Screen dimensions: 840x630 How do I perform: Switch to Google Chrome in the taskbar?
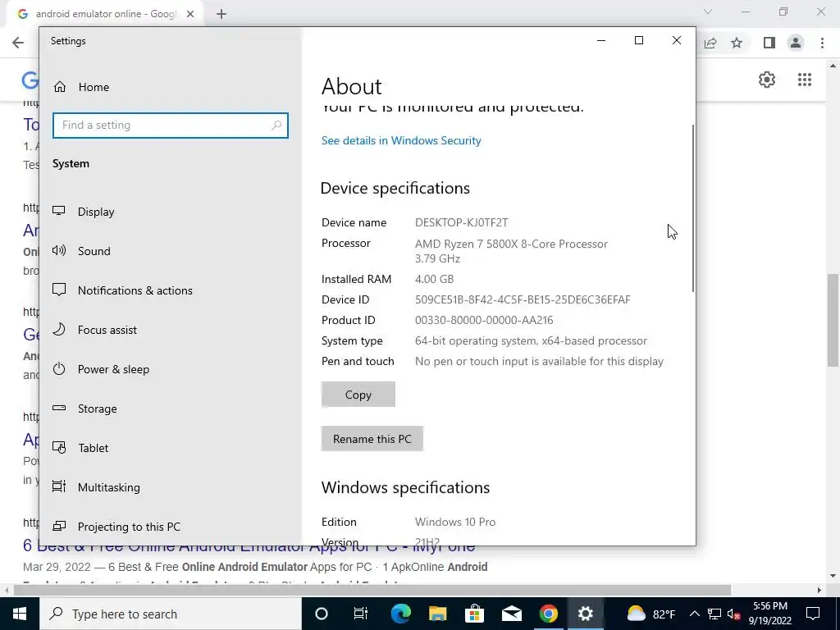pos(549,614)
